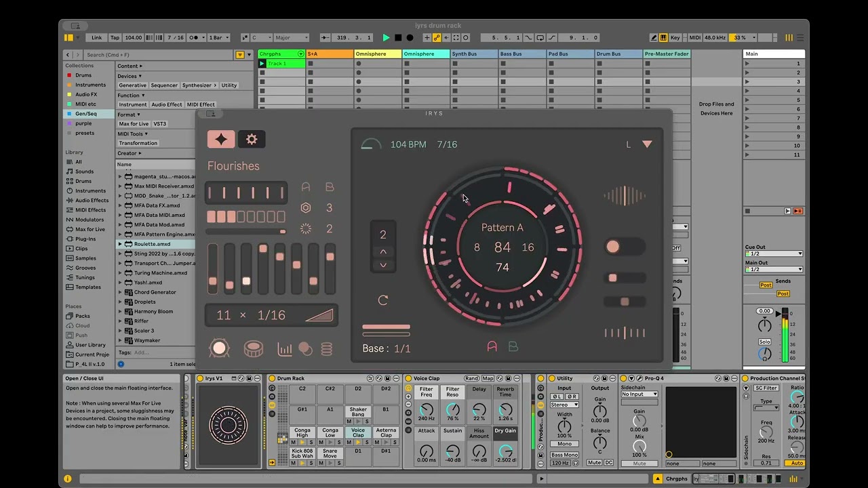
Task: Click the SC Filter button
Action: click(766, 388)
